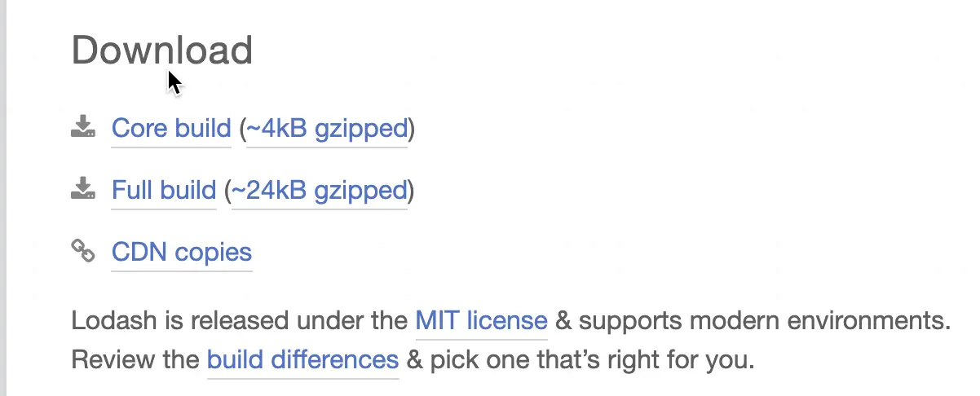Click the Download heading
The image size is (980, 396).
(x=162, y=51)
